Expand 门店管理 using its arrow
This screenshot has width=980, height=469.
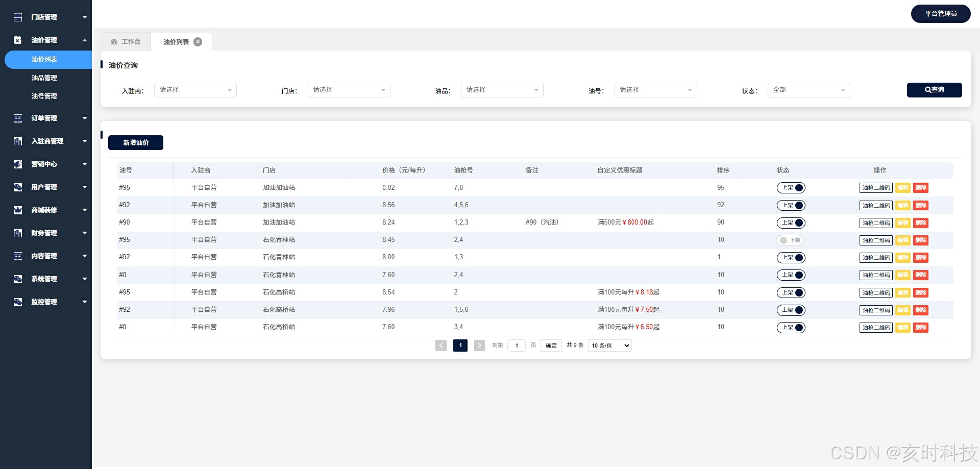click(x=85, y=17)
